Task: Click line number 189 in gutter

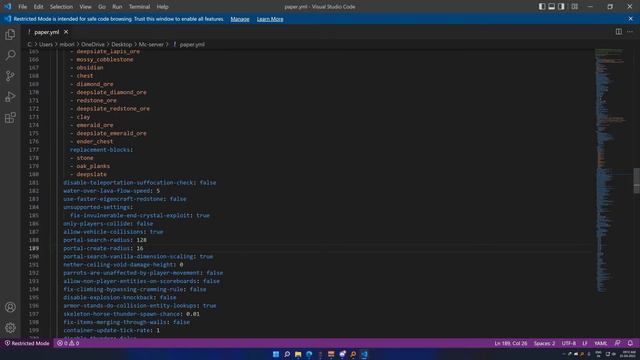Action: pos(34,248)
